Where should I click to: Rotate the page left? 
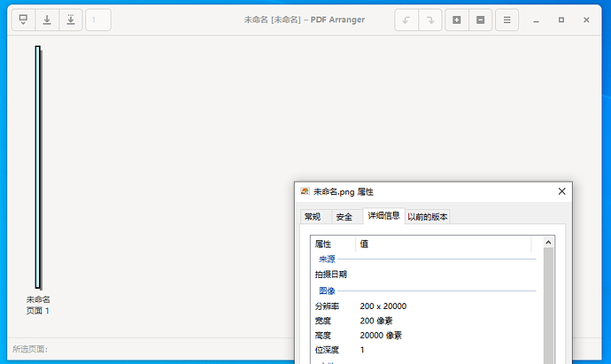point(407,19)
